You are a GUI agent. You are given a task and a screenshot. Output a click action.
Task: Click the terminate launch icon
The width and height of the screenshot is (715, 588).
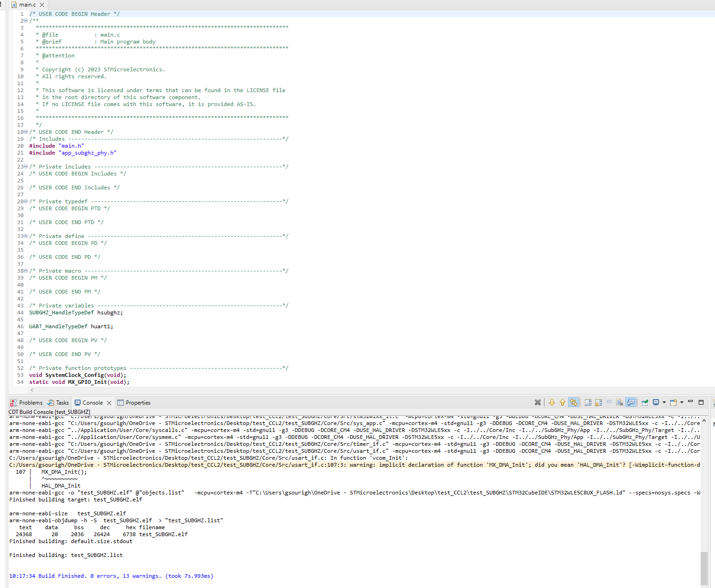click(x=538, y=402)
